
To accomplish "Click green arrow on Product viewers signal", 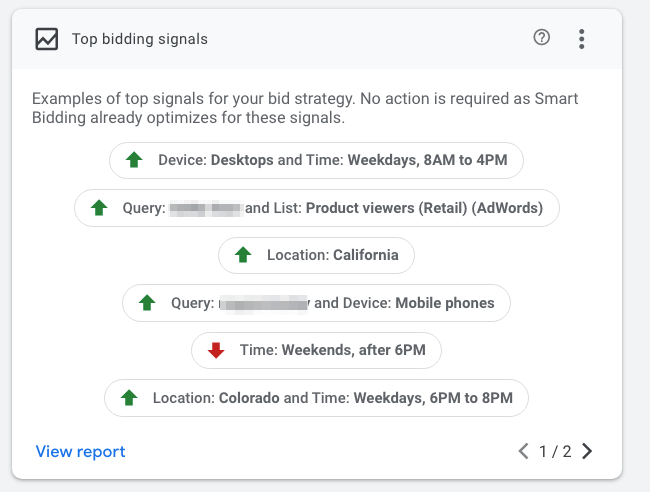I will [98, 208].
